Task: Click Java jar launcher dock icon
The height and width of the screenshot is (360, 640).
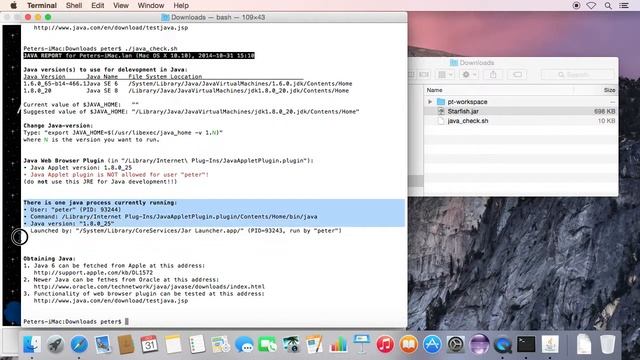Action: pyautogui.click(x=550, y=344)
